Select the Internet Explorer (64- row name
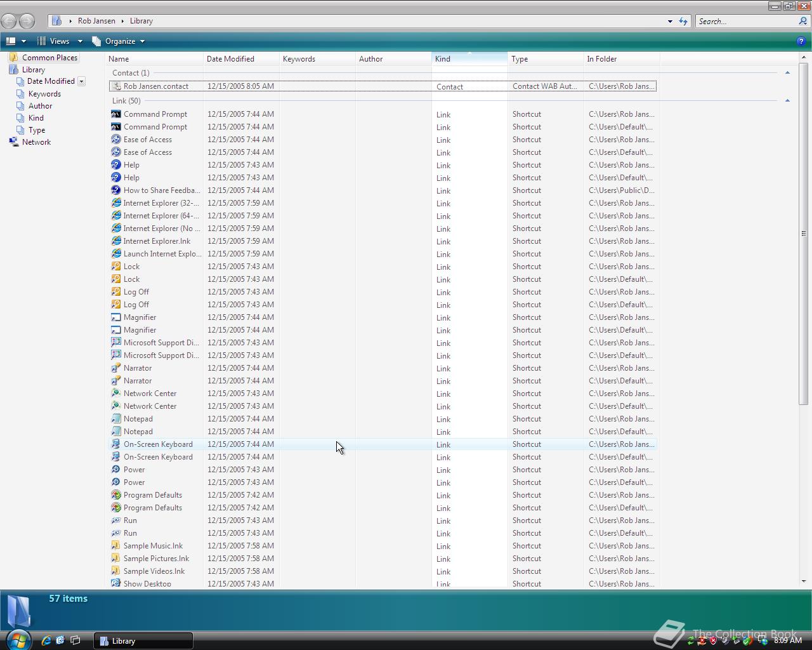Viewport: 812px width, 650px height. [x=161, y=216]
